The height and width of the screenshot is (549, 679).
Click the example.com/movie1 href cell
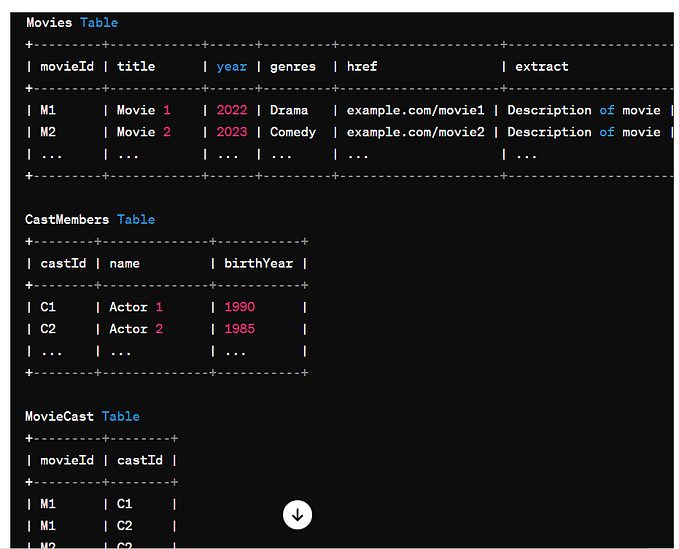(x=415, y=110)
